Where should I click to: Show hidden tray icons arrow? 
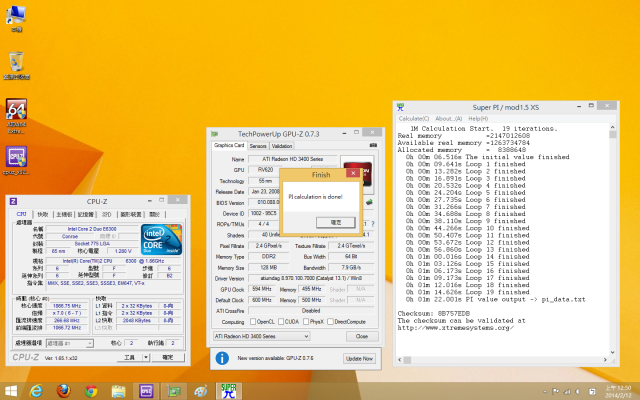(x=545, y=391)
